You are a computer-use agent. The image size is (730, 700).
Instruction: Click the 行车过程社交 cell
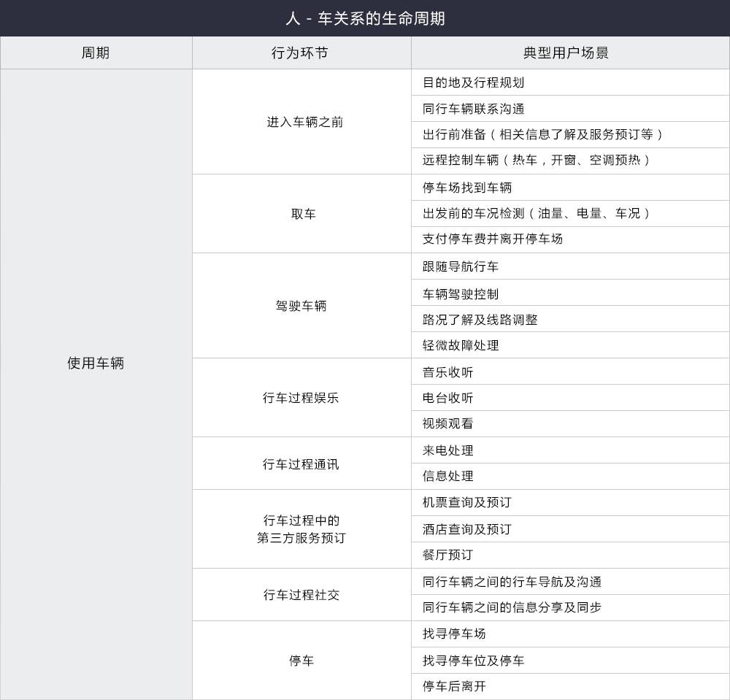click(x=301, y=595)
